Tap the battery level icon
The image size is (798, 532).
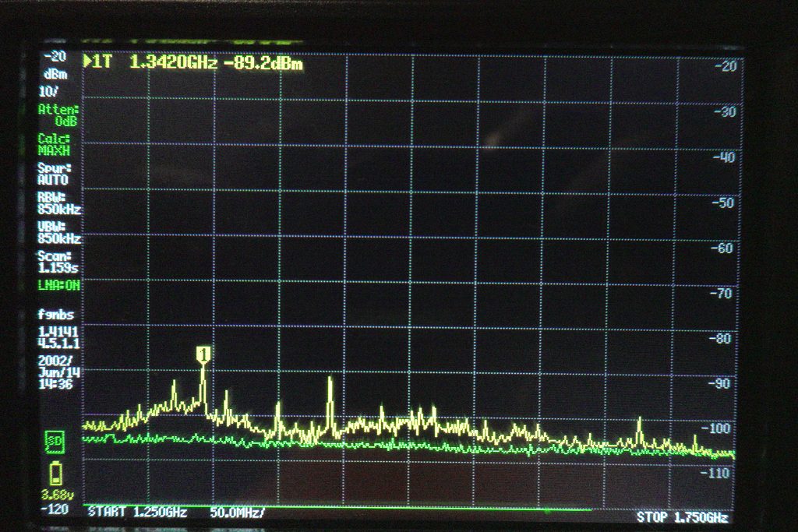(x=55, y=473)
